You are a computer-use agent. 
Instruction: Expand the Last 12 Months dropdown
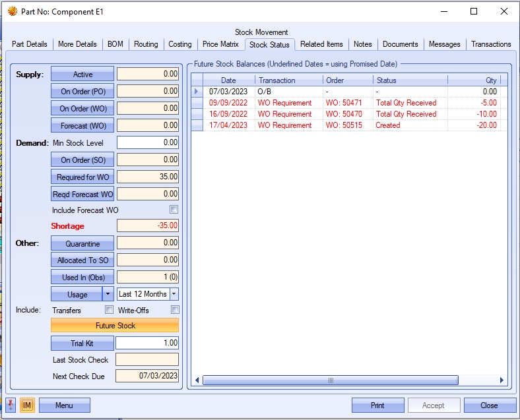[x=174, y=294]
